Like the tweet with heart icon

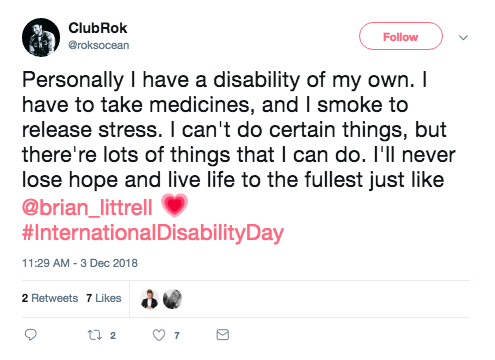coord(159,335)
